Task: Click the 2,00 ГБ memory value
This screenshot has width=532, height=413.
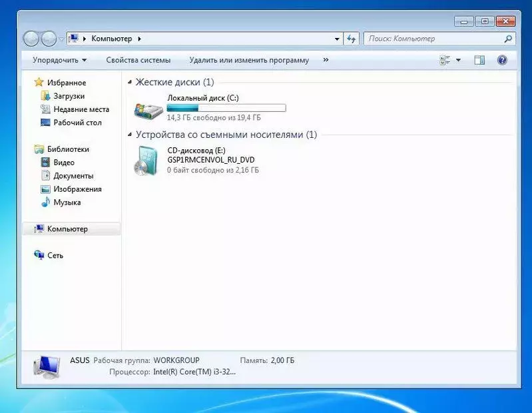Action: [282, 360]
